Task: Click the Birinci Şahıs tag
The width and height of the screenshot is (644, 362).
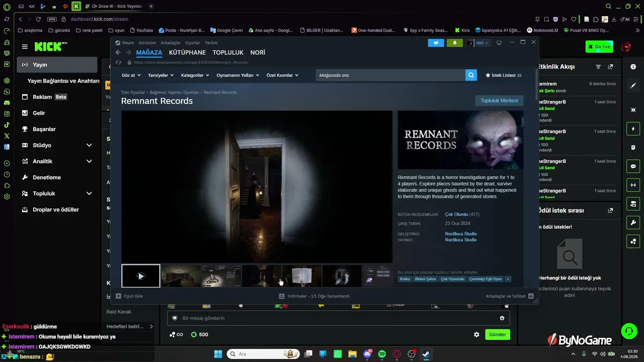Action: 425,279
